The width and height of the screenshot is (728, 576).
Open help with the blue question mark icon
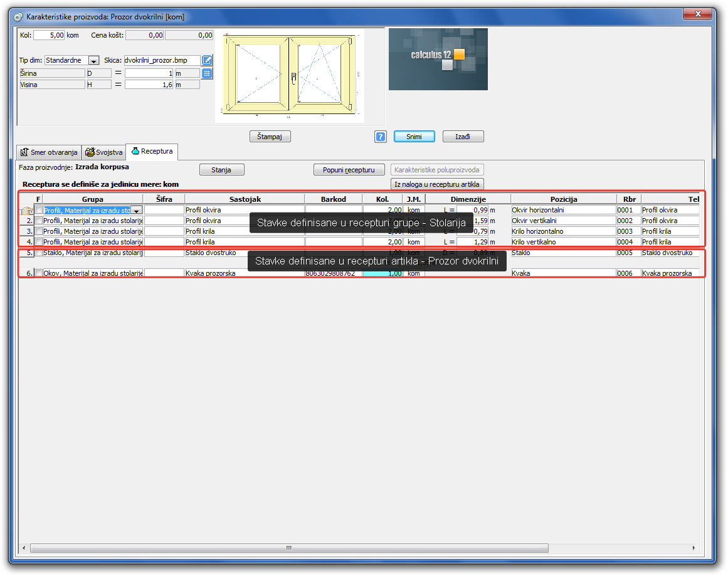tap(381, 137)
